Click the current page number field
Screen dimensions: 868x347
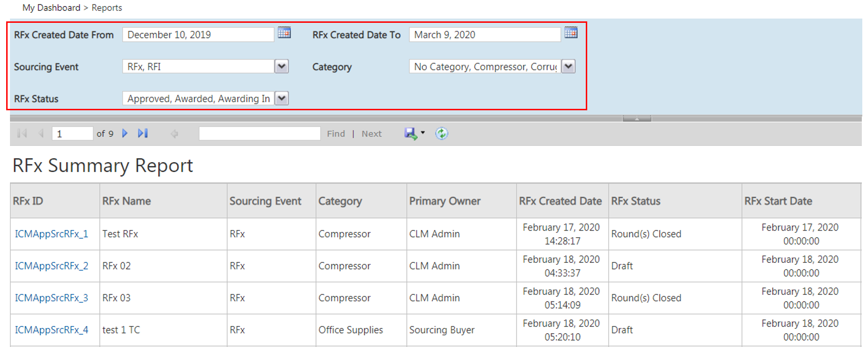pos(72,134)
